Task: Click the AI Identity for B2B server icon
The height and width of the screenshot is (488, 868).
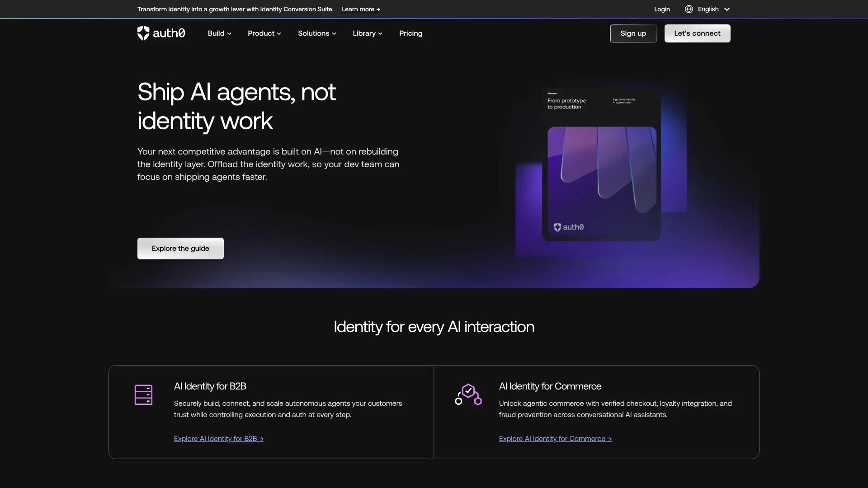Action: pos(143,395)
